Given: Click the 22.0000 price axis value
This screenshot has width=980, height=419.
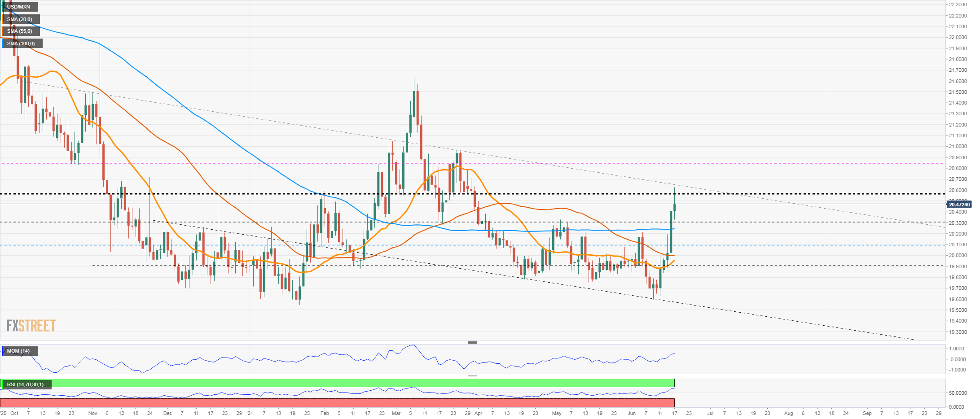Looking at the screenshot, I should pyautogui.click(x=958, y=37).
